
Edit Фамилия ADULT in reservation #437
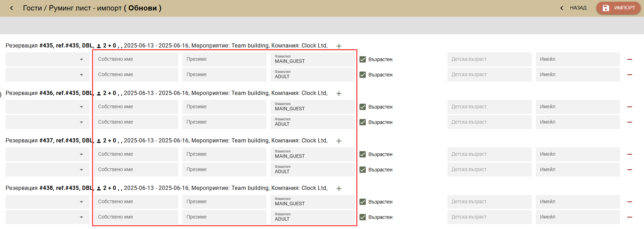click(312, 170)
